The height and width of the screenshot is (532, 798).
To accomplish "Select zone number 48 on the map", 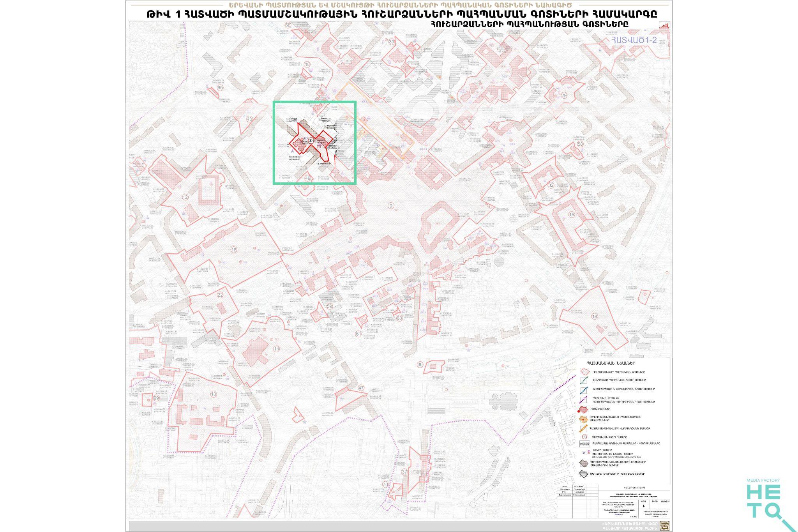I will pos(307,64).
